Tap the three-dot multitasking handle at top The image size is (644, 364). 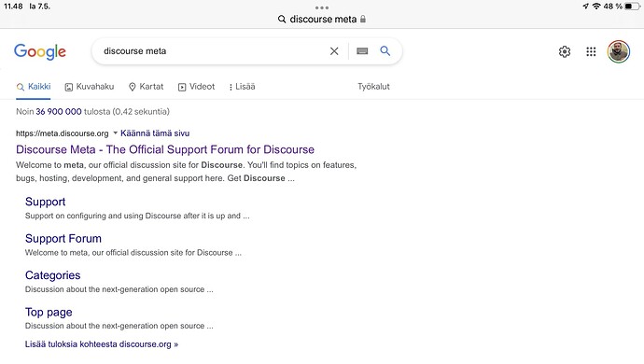coord(322,7)
